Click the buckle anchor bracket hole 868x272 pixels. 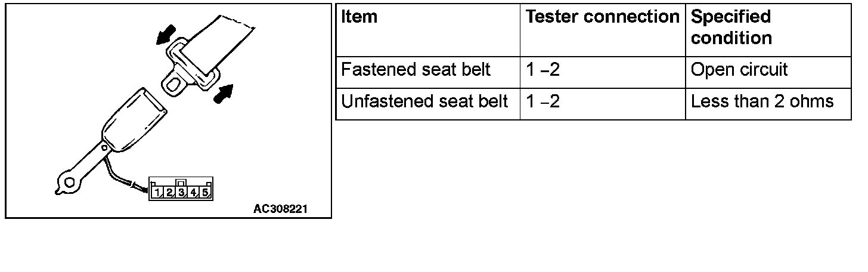point(71,181)
